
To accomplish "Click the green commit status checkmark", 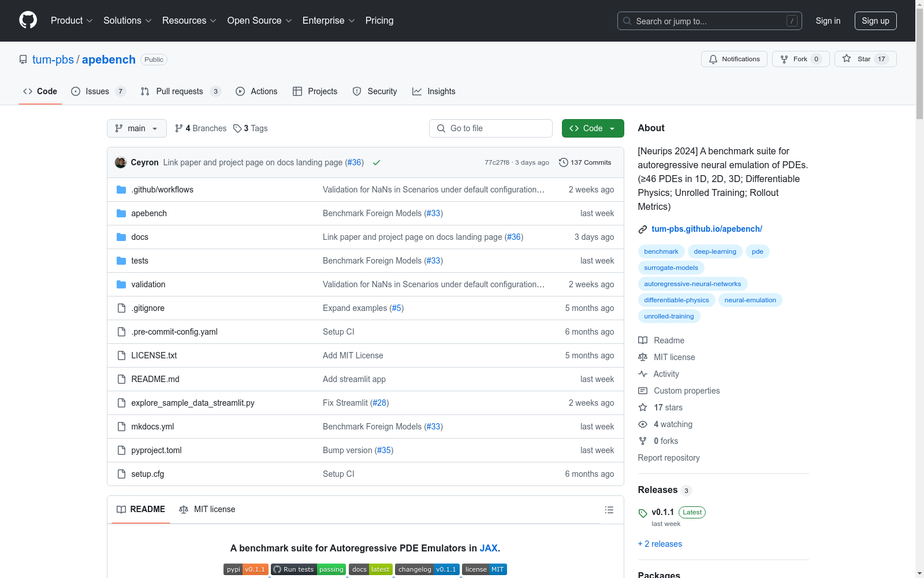I will [377, 162].
